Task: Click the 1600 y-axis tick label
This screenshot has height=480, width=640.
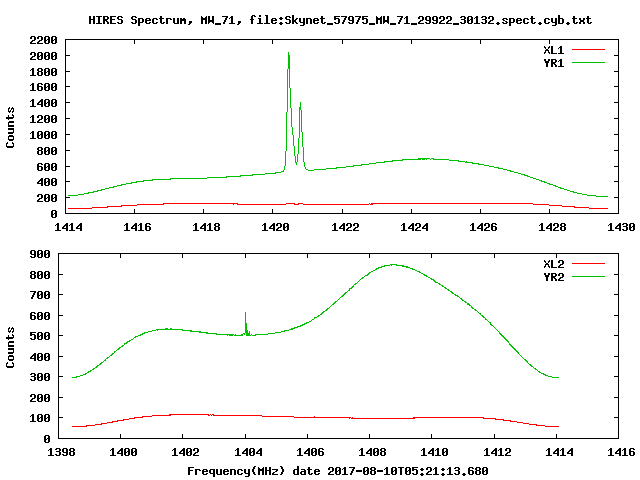Action: [43, 87]
